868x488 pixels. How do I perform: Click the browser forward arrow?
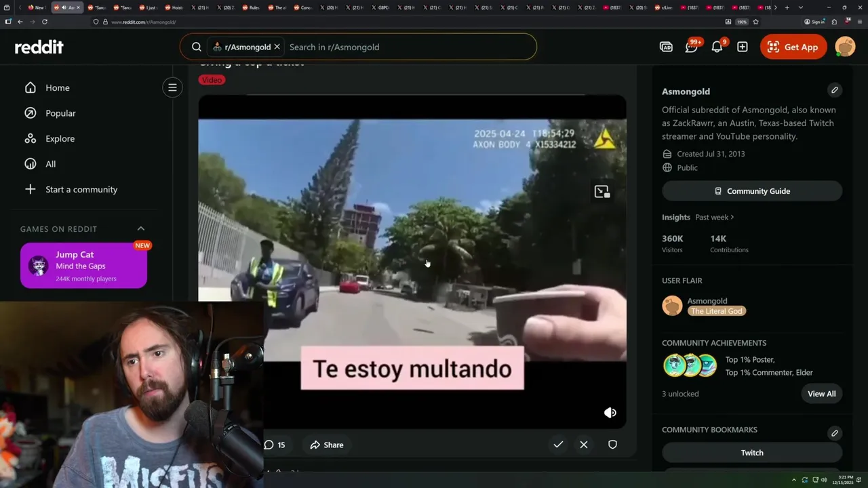tap(32, 22)
